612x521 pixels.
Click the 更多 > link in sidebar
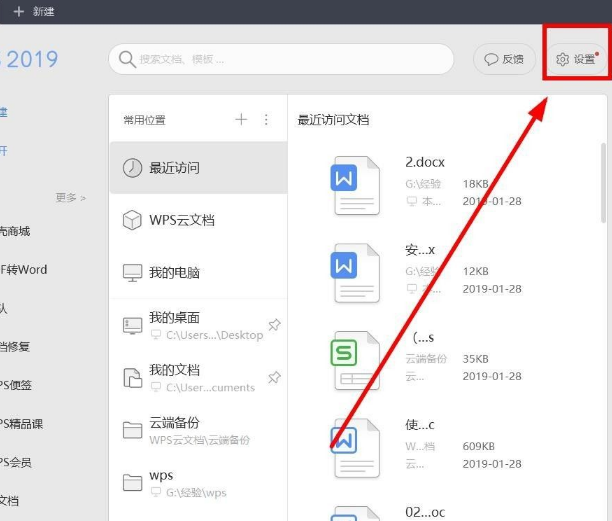pos(71,198)
